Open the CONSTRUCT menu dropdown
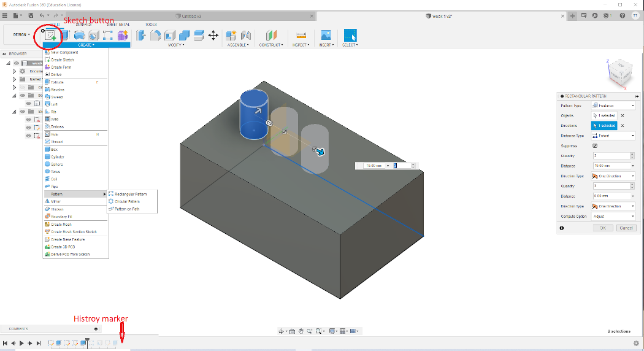Image resolution: width=644 pixels, height=351 pixels. tap(271, 45)
